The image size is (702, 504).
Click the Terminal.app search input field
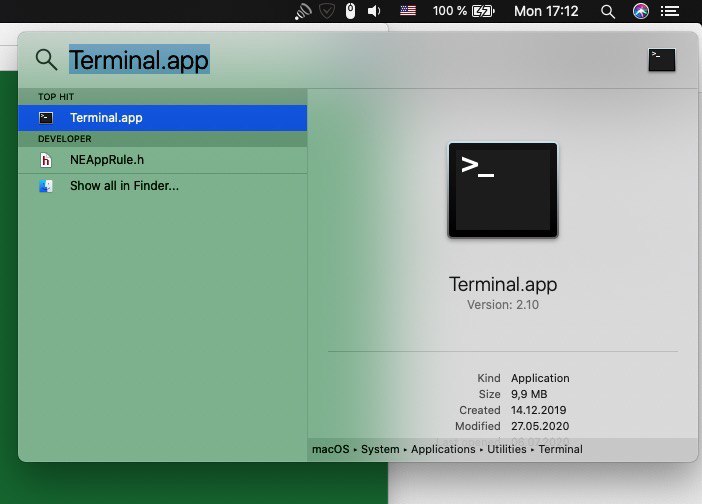(x=139, y=60)
